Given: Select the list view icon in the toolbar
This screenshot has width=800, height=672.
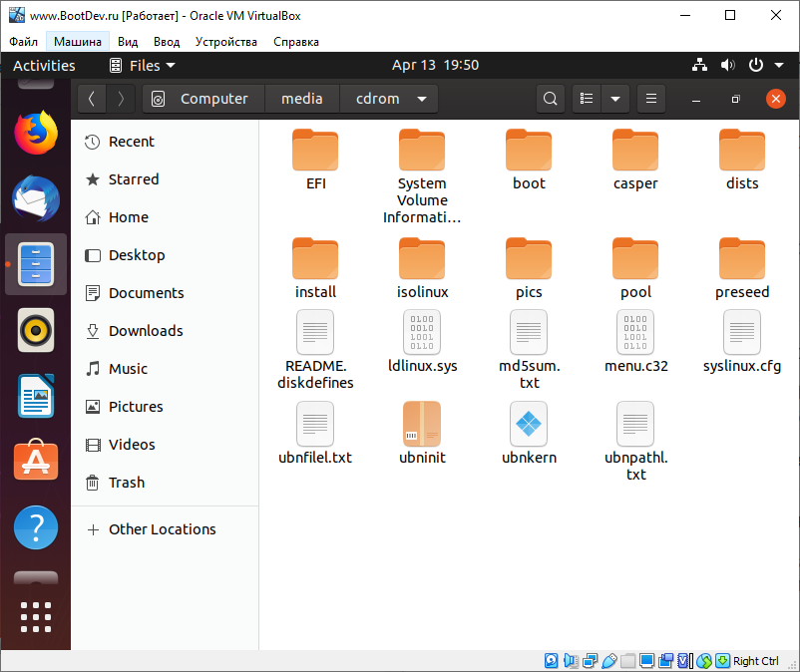Looking at the screenshot, I should (586, 99).
